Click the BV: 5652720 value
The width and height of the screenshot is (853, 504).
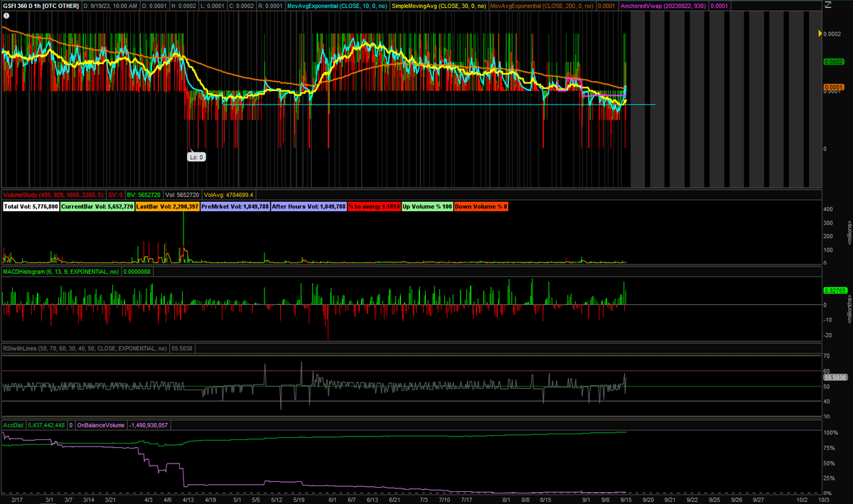click(x=144, y=194)
